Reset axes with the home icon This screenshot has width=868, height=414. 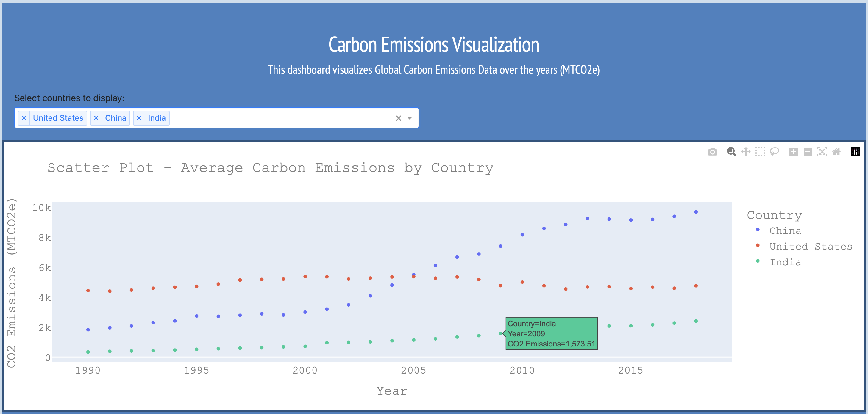tap(836, 151)
